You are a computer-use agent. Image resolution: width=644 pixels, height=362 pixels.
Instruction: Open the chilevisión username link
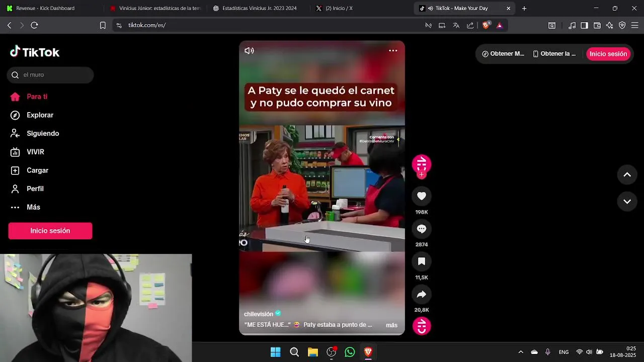pyautogui.click(x=259, y=314)
